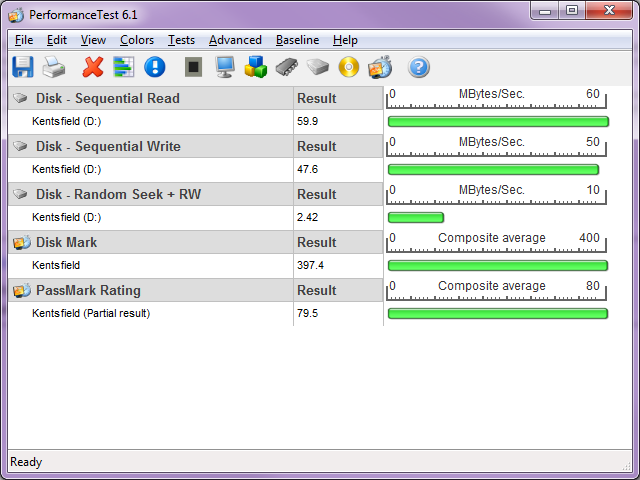Screen dimensions: 640x480
Task: Click the Save floppy disk icon
Action: click(23, 67)
